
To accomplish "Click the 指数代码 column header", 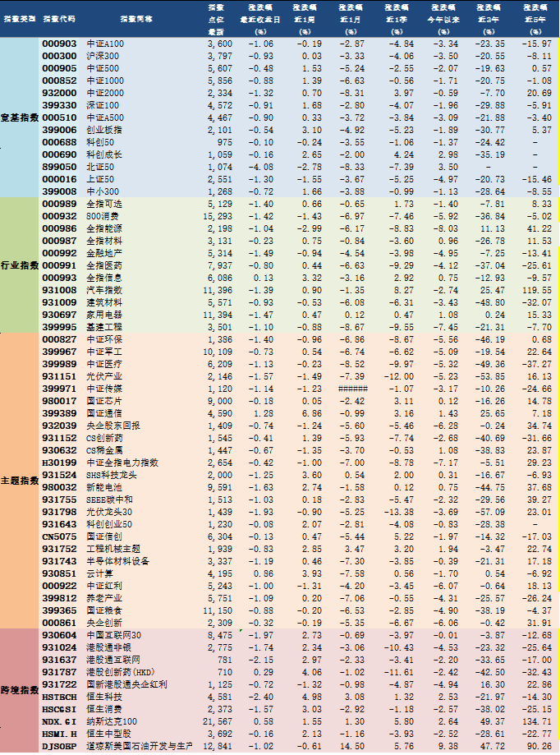I will coord(58,19).
